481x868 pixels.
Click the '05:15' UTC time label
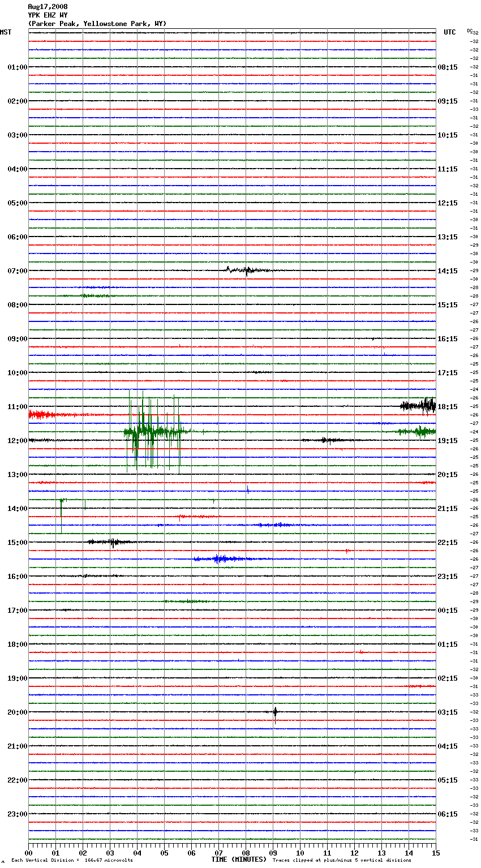point(448,780)
